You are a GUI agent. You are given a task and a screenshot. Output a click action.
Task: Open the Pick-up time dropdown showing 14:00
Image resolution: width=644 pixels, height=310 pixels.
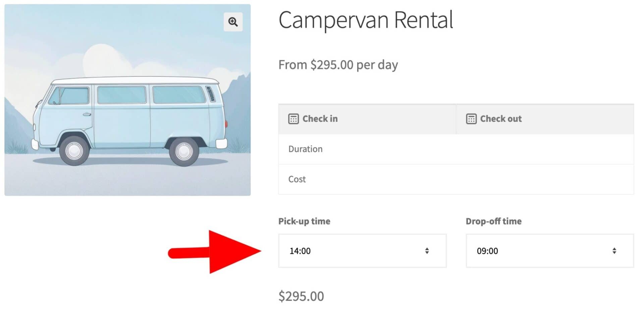pyautogui.click(x=362, y=251)
